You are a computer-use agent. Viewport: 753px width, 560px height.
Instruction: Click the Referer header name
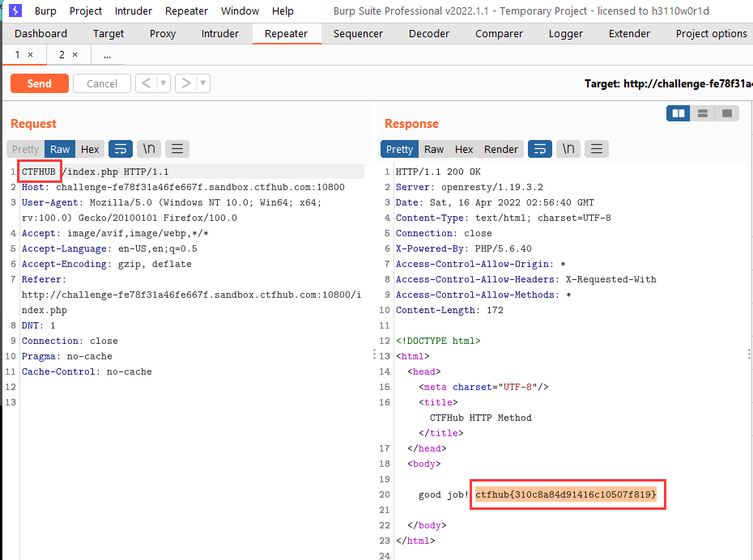pyautogui.click(x=41, y=279)
